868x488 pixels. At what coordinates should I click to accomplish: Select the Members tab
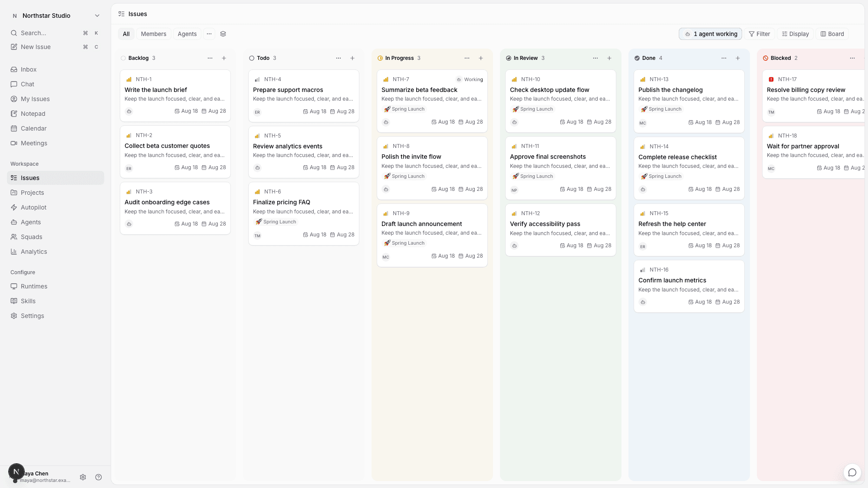coord(154,34)
